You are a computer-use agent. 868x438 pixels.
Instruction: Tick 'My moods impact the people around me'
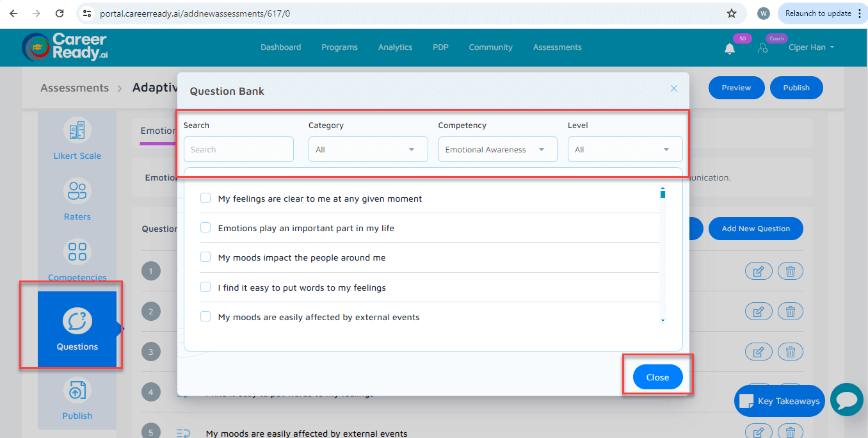click(x=205, y=257)
